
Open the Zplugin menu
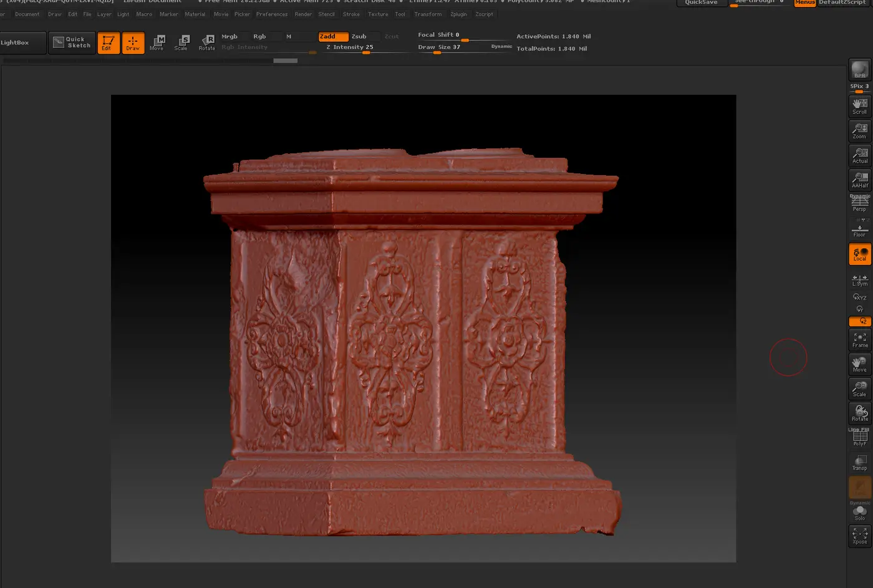pos(458,14)
